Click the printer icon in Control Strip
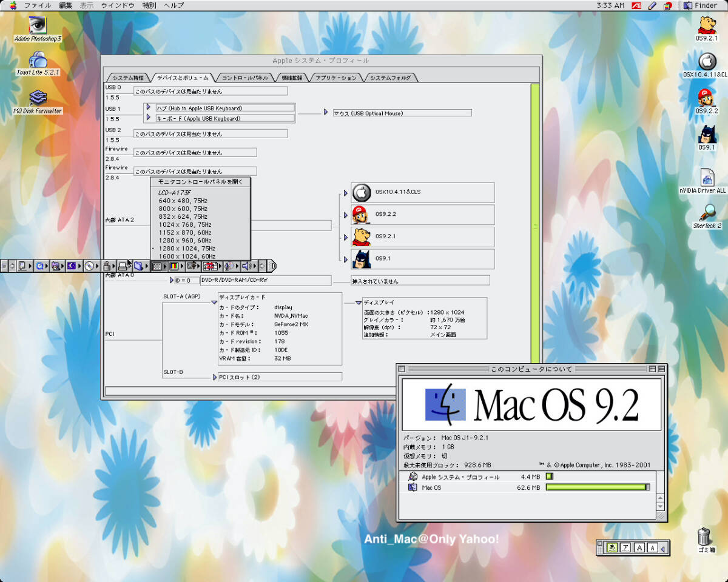Viewport: 728px width, 582px height. click(x=122, y=266)
